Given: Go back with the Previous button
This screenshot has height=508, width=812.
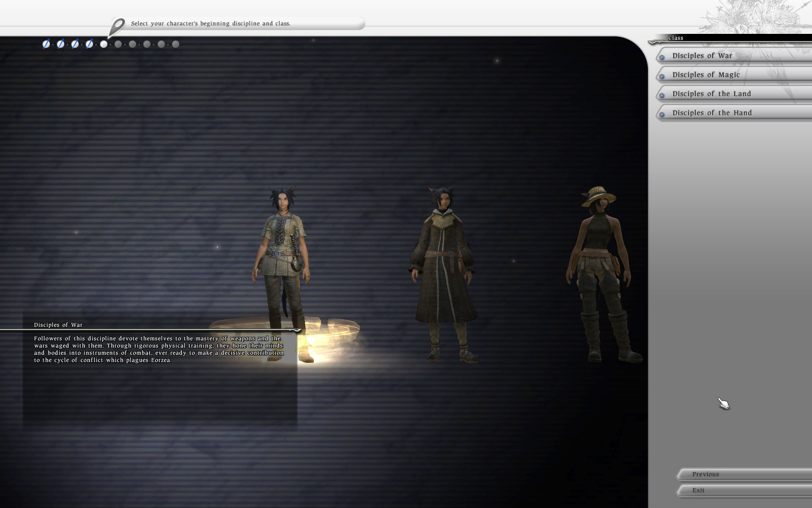Looking at the screenshot, I should (x=744, y=474).
